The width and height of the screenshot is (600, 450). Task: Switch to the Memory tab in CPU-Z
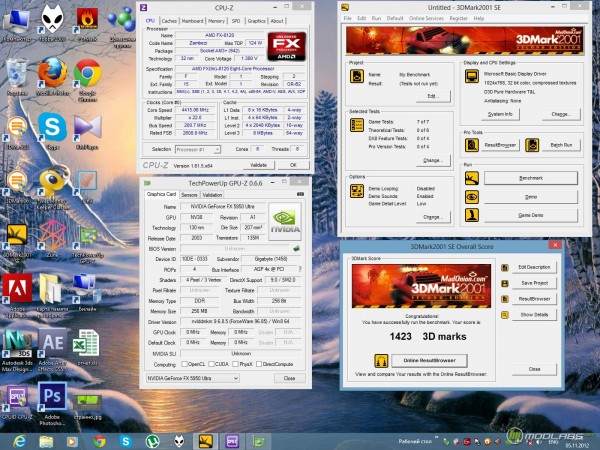216,21
